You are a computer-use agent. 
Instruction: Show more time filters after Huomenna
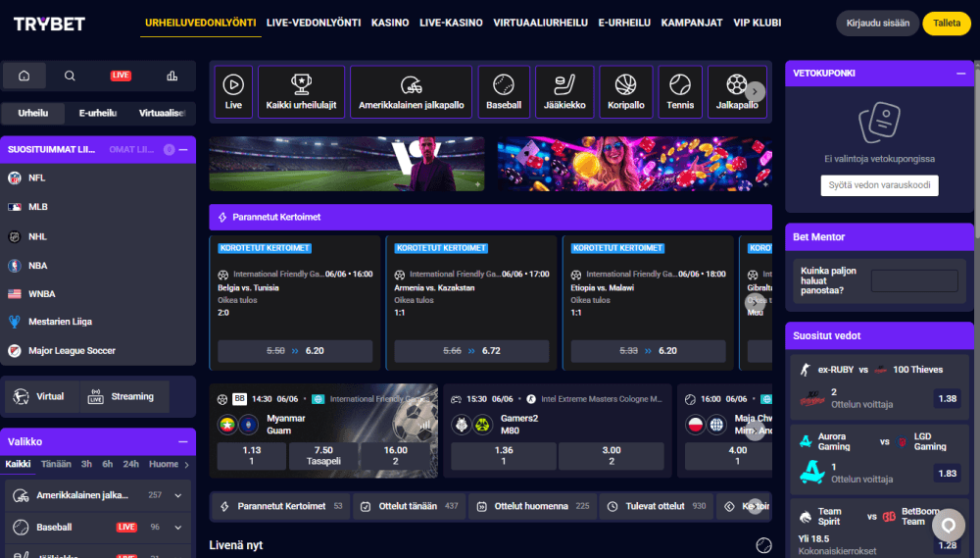tap(187, 465)
